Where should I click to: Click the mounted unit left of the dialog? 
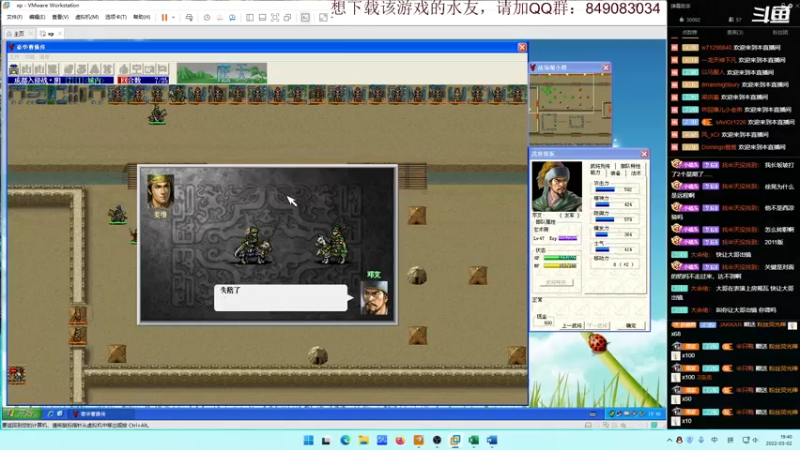click(117, 214)
